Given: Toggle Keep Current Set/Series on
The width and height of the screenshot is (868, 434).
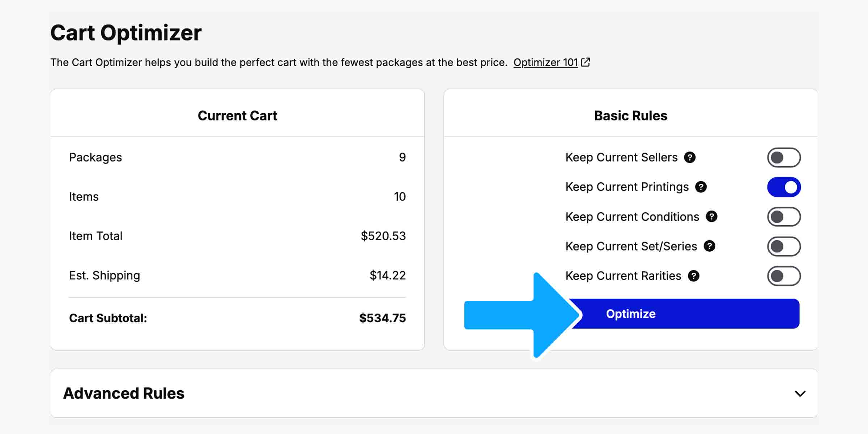Looking at the screenshot, I should click(784, 247).
